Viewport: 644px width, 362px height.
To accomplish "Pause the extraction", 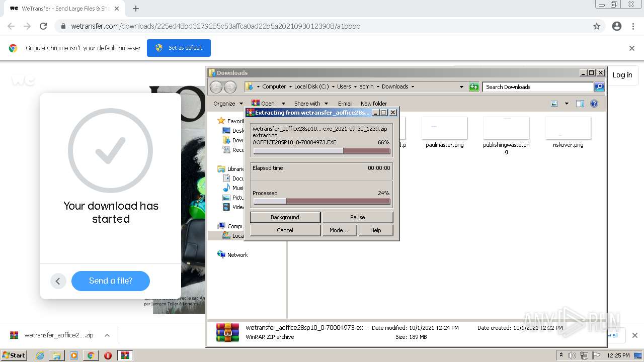I will coord(357,217).
